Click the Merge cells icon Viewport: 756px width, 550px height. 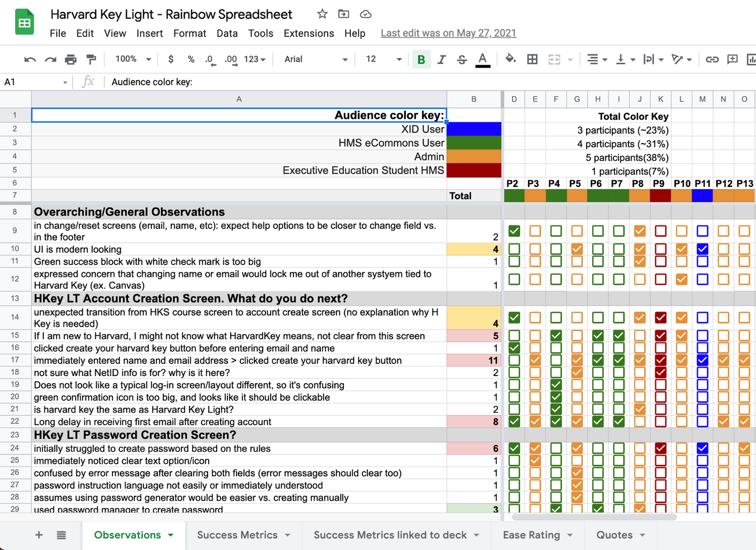pyautogui.click(x=554, y=59)
